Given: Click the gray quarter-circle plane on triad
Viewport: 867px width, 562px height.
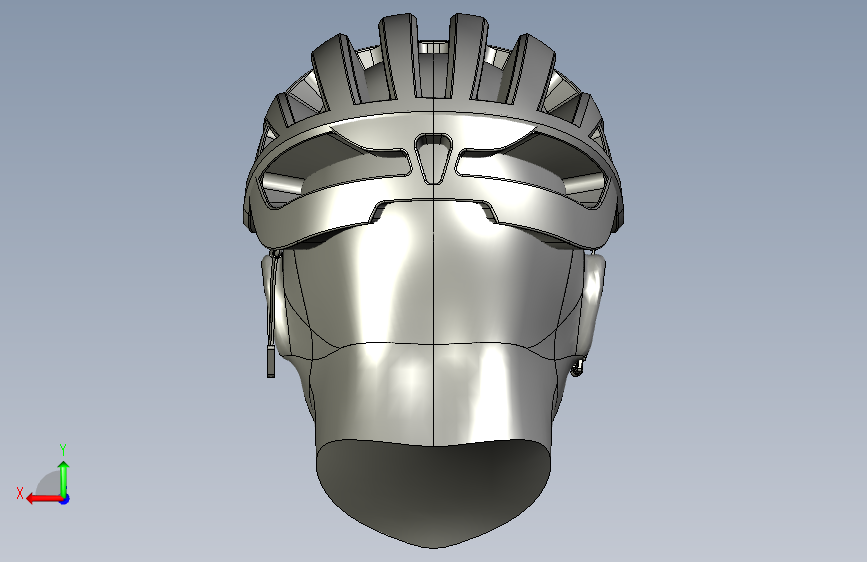Looking at the screenshot, I should coord(50,483).
